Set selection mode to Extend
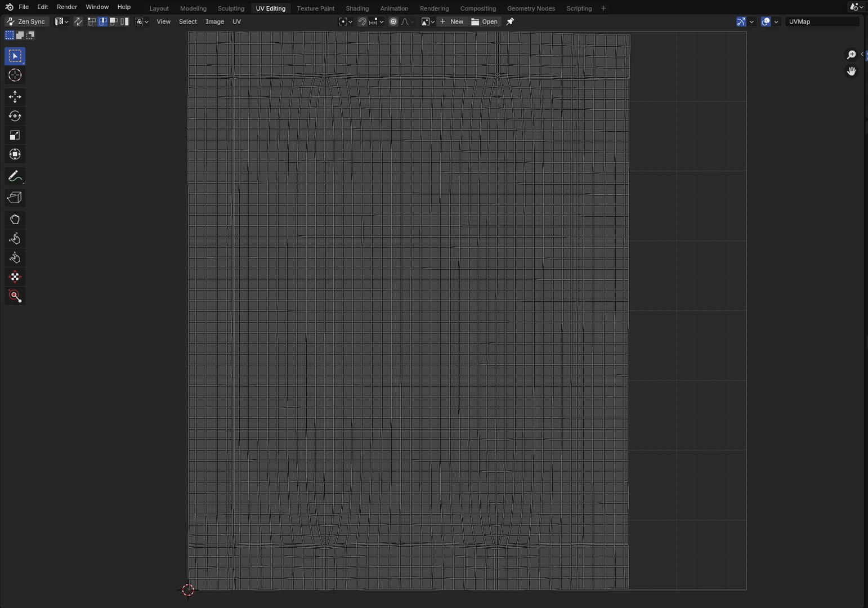868x608 pixels. (20, 35)
